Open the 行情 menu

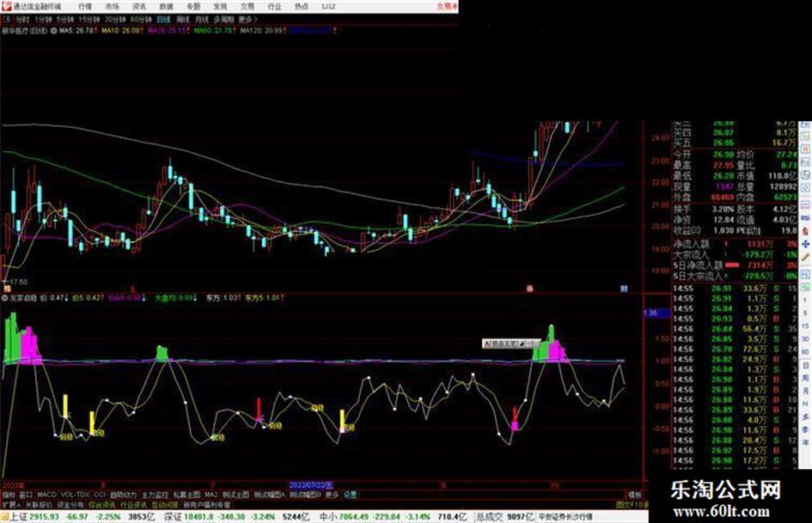(x=84, y=7)
